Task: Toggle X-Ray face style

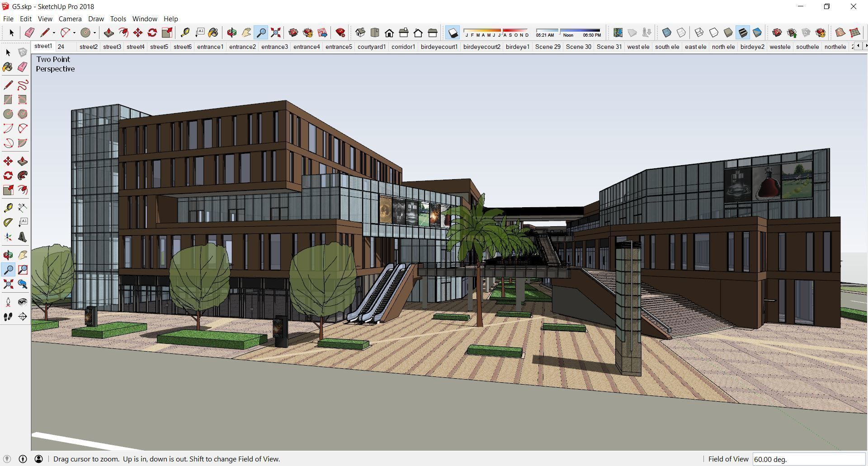Action: (666, 33)
